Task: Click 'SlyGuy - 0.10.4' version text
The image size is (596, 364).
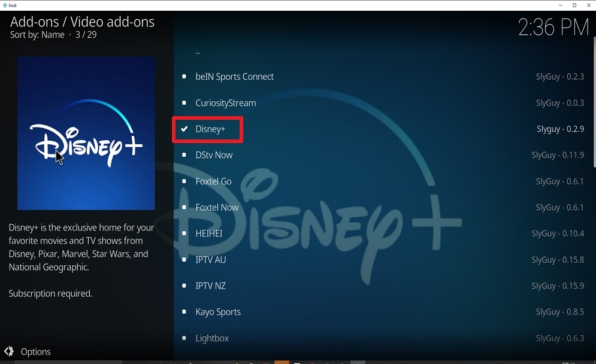Action: coord(558,233)
